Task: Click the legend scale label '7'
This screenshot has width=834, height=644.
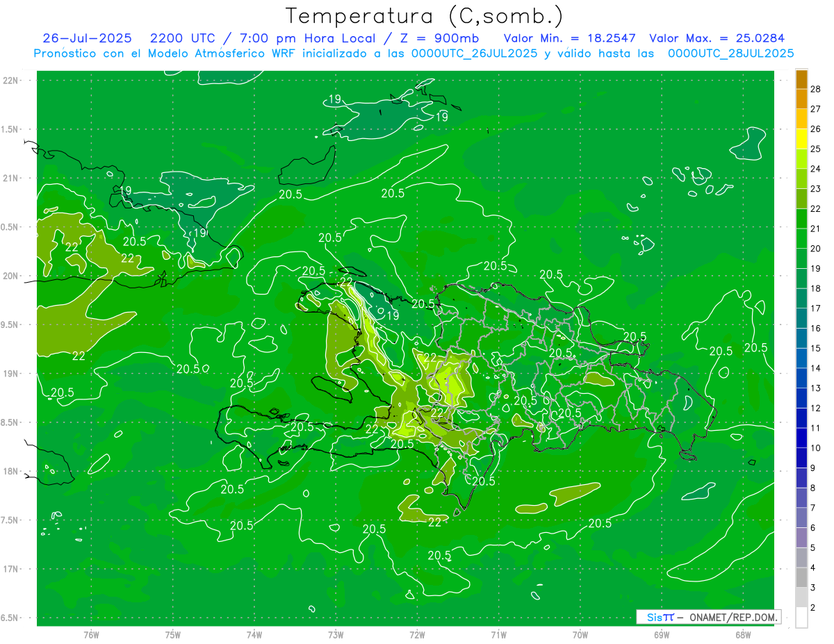Action: (x=814, y=508)
